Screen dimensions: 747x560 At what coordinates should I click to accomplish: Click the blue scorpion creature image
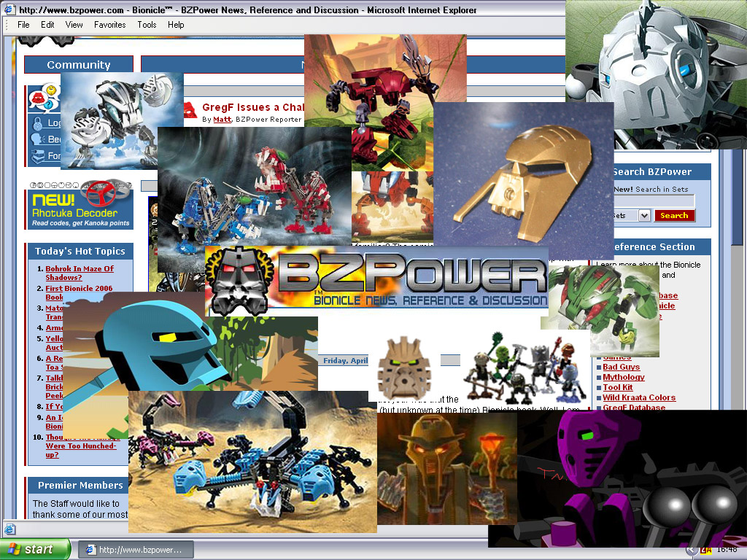point(252,462)
